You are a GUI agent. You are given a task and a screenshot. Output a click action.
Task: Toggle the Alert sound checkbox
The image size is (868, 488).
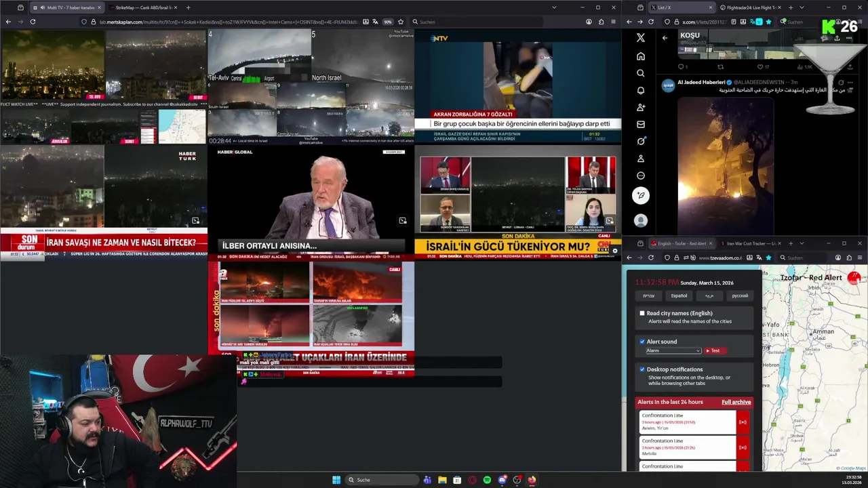642,342
